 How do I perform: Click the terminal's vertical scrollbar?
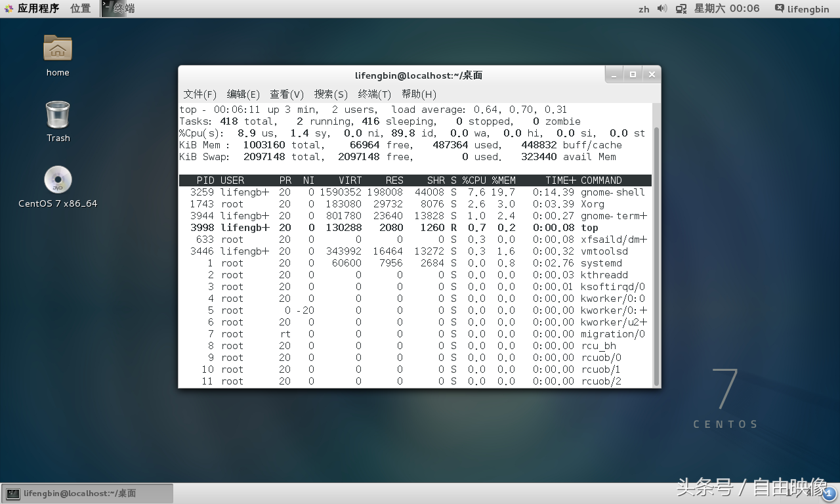(x=656, y=249)
